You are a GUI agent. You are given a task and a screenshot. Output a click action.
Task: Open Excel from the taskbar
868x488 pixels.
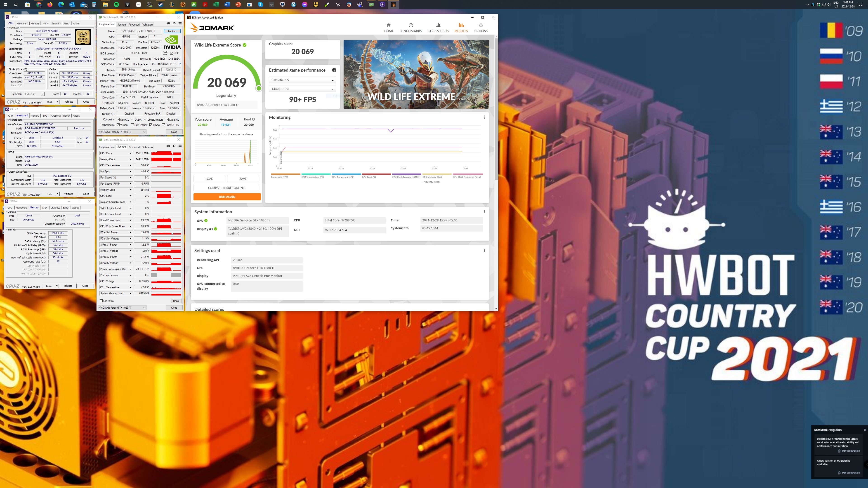(x=216, y=4)
